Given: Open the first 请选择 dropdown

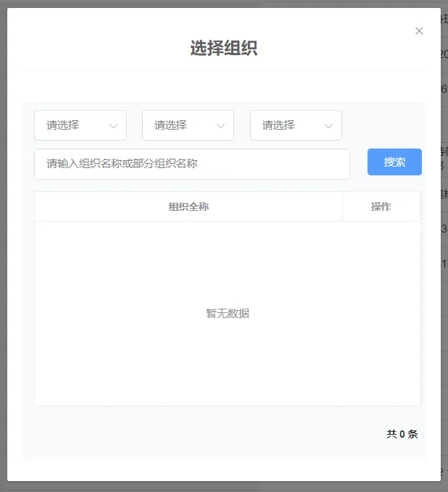Looking at the screenshot, I should point(80,125).
